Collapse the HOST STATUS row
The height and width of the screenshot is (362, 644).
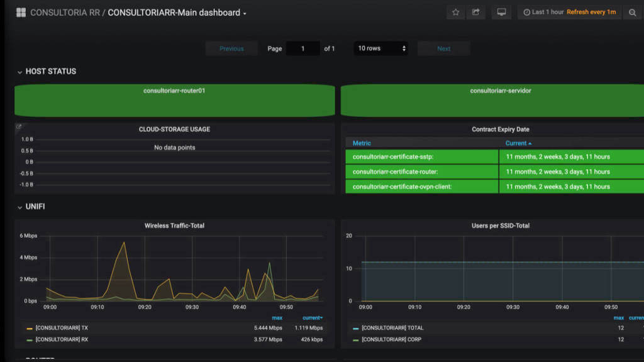click(47, 72)
